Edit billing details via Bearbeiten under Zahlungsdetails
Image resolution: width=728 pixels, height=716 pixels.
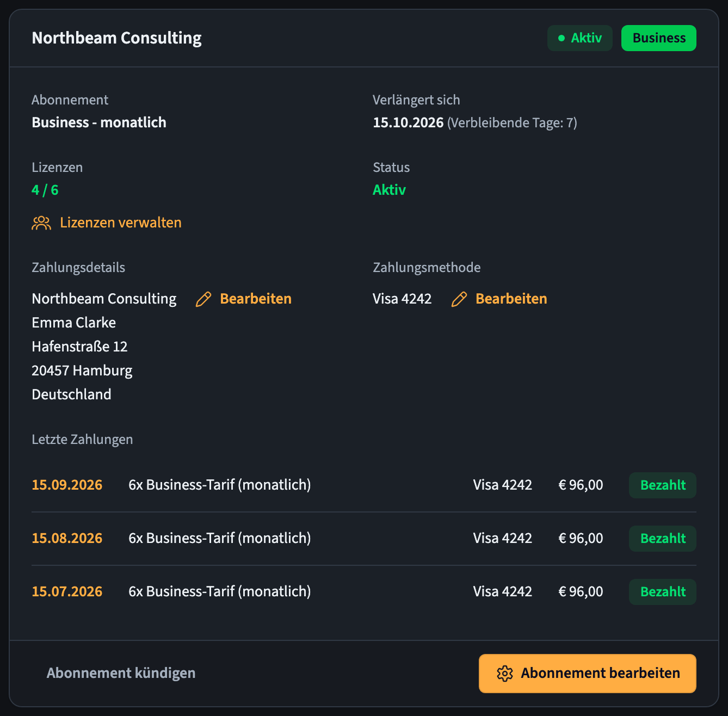[256, 299]
